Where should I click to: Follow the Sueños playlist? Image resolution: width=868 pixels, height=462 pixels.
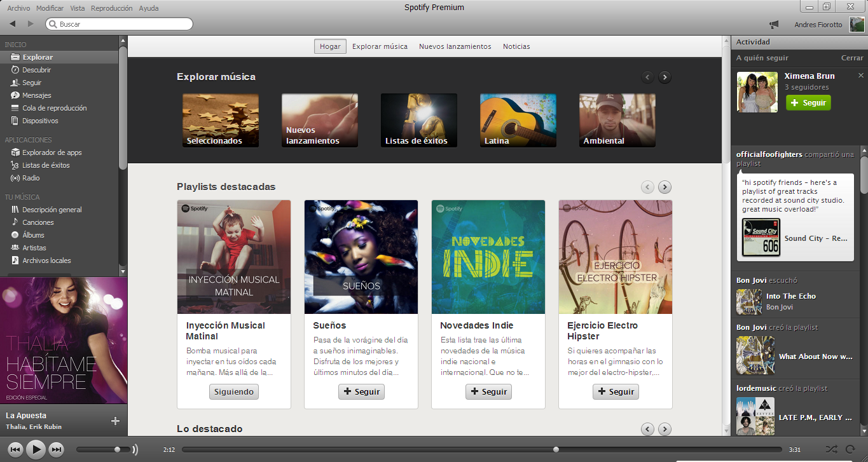(361, 392)
